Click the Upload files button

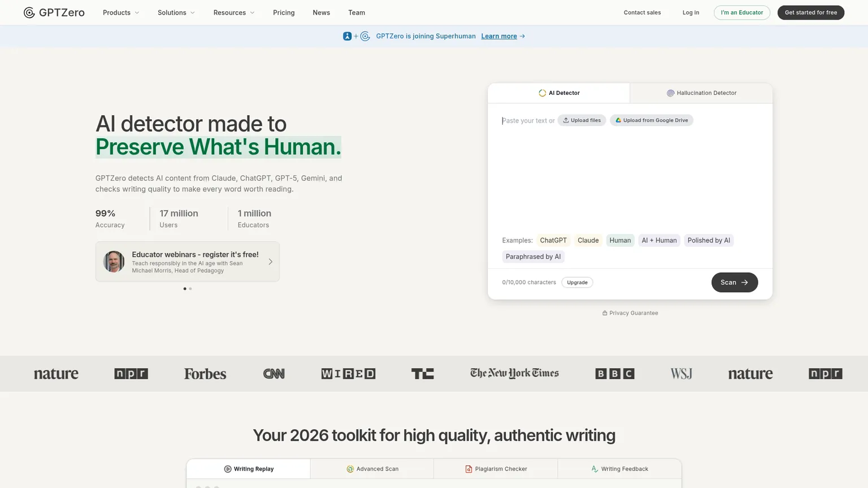pos(581,120)
